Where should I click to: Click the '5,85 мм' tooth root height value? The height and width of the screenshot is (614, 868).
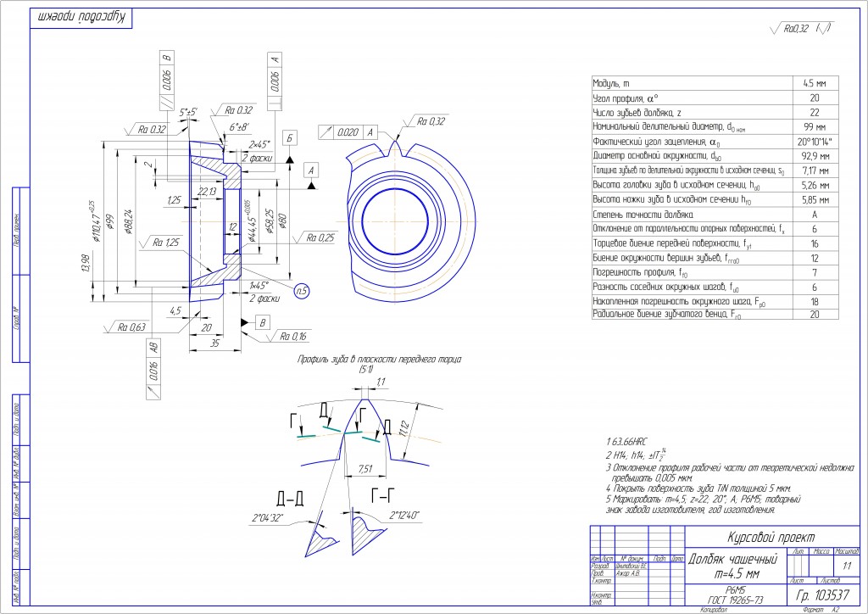[x=815, y=200]
